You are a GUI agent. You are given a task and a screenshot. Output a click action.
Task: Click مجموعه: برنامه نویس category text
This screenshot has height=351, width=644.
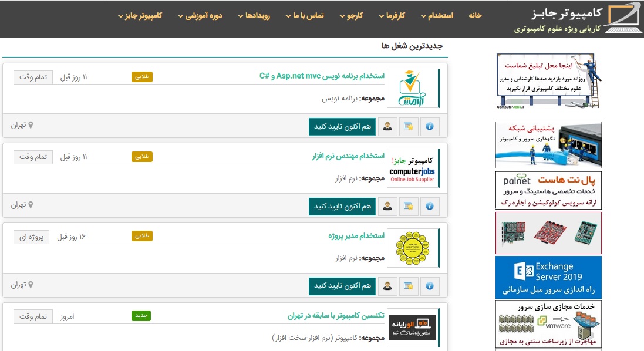coord(353,99)
